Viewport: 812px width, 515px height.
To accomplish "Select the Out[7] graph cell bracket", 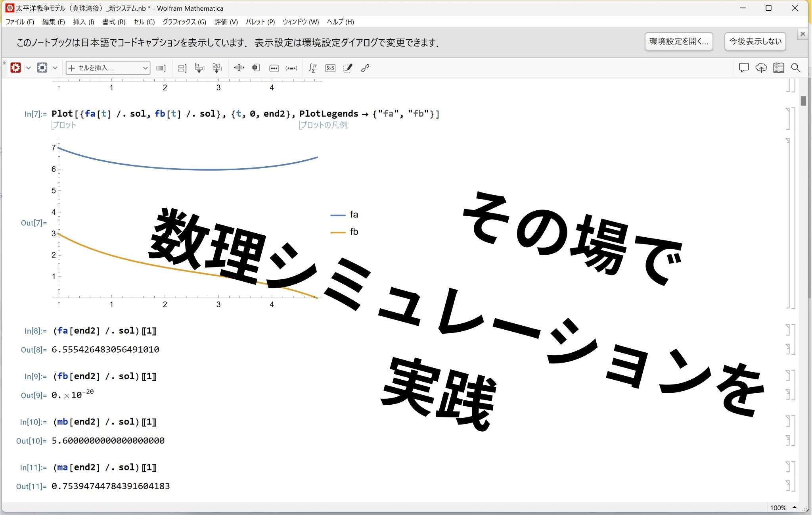I will pyautogui.click(x=788, y=223).
